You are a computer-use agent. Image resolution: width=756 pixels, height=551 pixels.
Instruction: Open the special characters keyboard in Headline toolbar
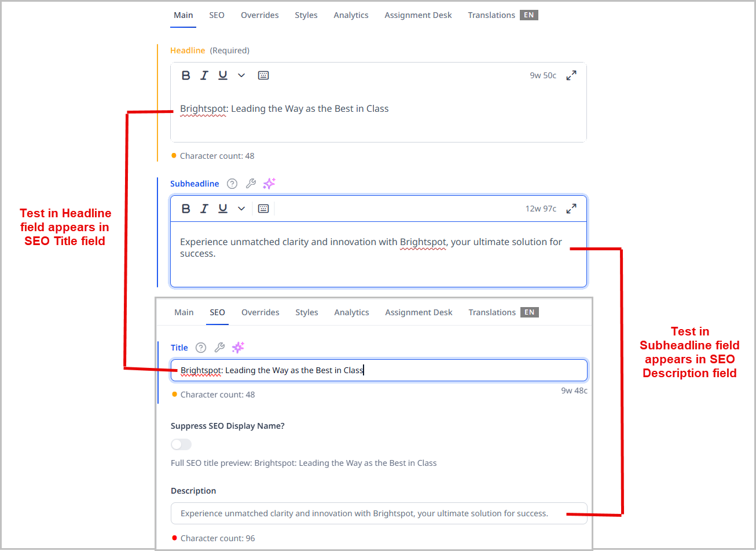(x=263, y=75)
